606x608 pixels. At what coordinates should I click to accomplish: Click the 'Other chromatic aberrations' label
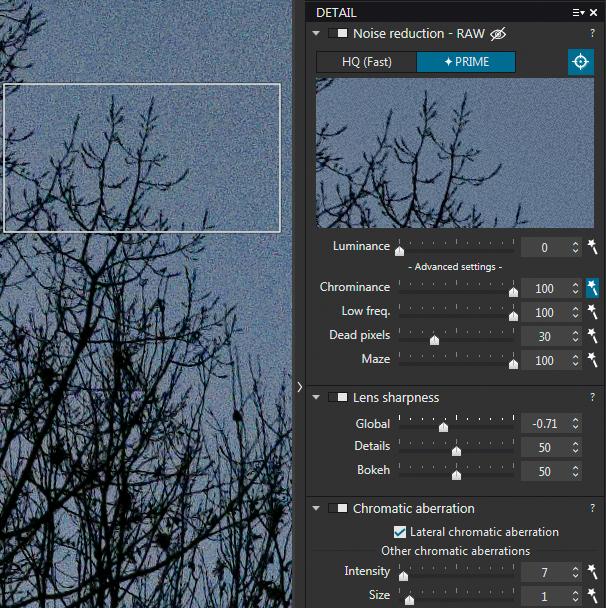click(455, 551)
